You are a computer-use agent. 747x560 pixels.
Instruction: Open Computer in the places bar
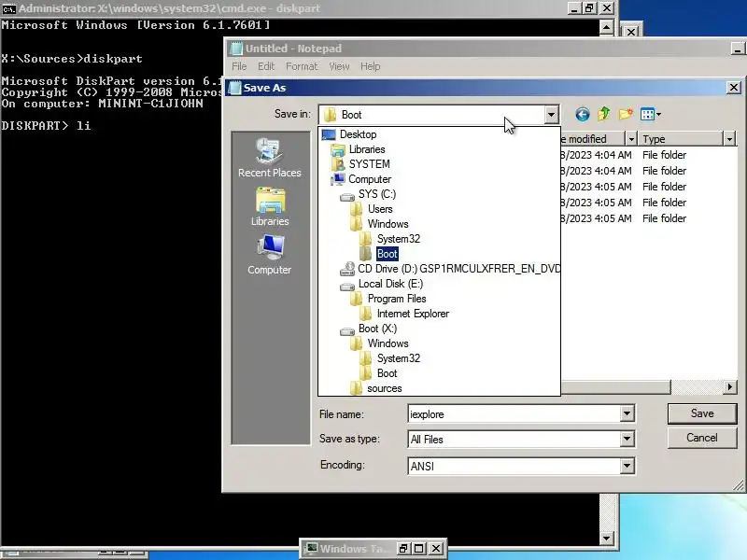coord(270,255)
